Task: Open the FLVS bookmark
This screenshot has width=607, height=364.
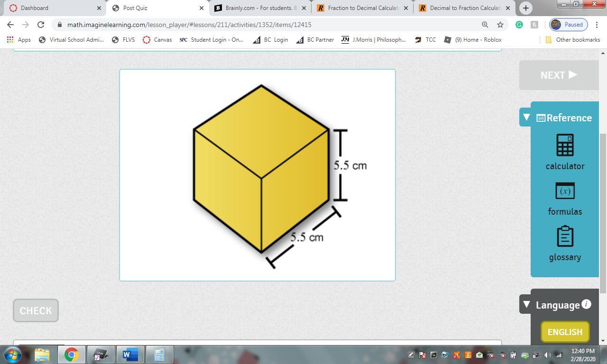Action: 123,40
